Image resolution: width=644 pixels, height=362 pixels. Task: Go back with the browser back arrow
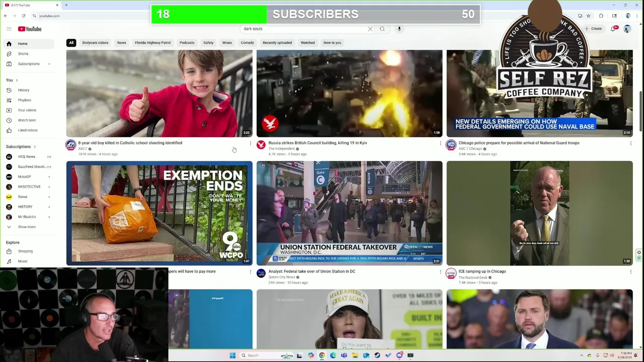(6, 16)
